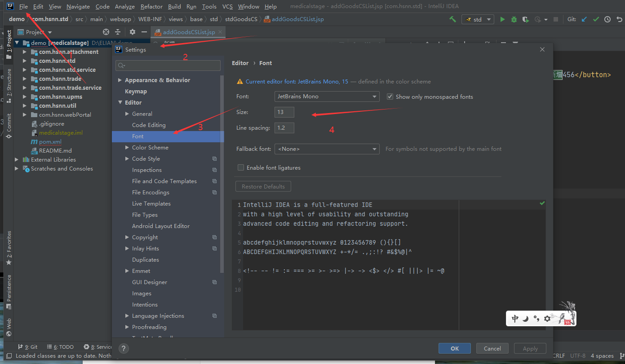Open the Fallback font dropdown

tap(327, 149)
